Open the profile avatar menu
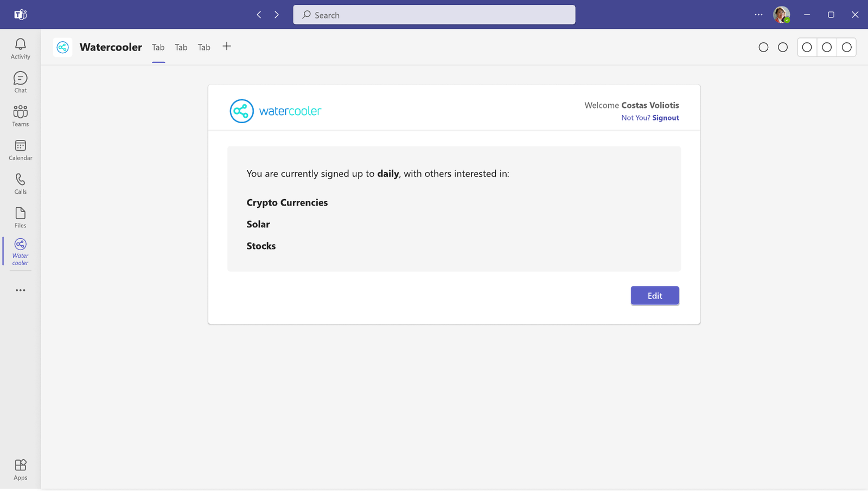 [781, 15]
